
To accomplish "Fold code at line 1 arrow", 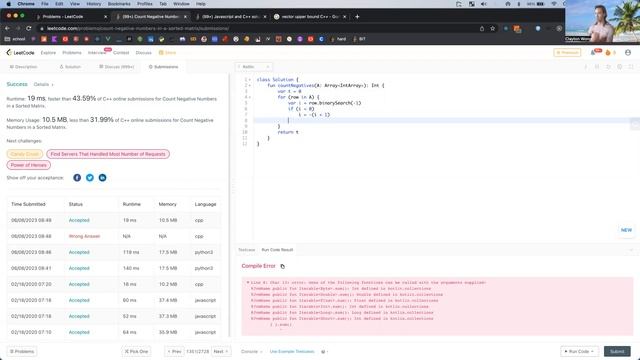I will click(249, 80).
